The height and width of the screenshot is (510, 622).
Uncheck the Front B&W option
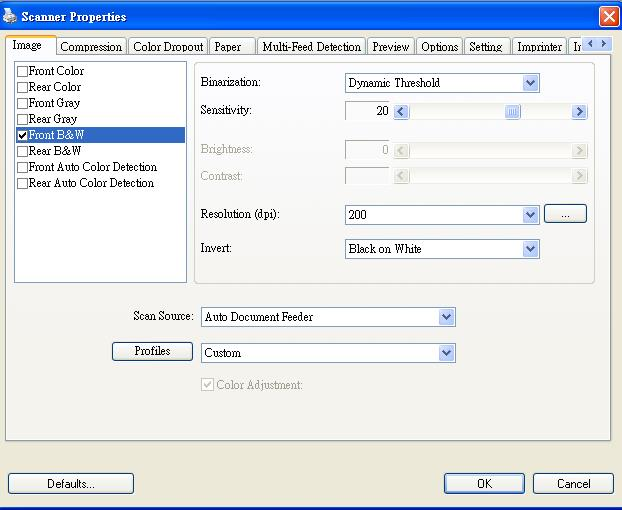click(23, 135)
